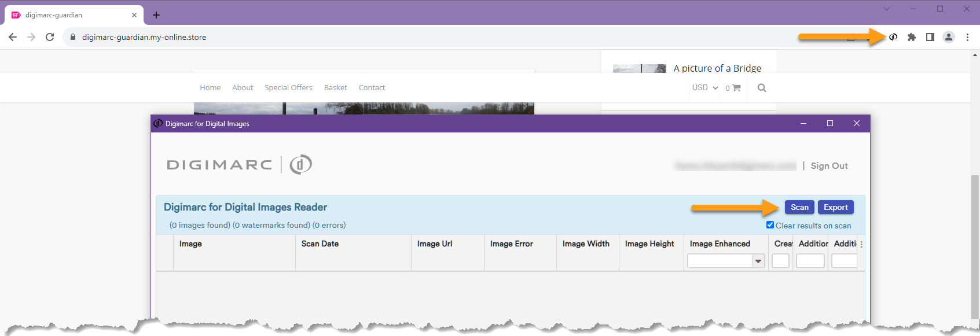Screen dimensions: 980x336
Task: Click Chrome tab search chevron
Action: (887, 9)
